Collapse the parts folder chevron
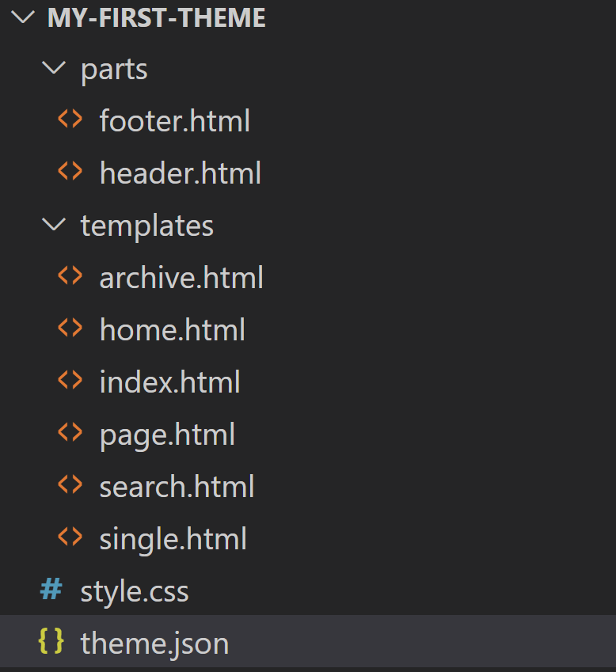This screenshot has height=672, width=616. [54, 68]
